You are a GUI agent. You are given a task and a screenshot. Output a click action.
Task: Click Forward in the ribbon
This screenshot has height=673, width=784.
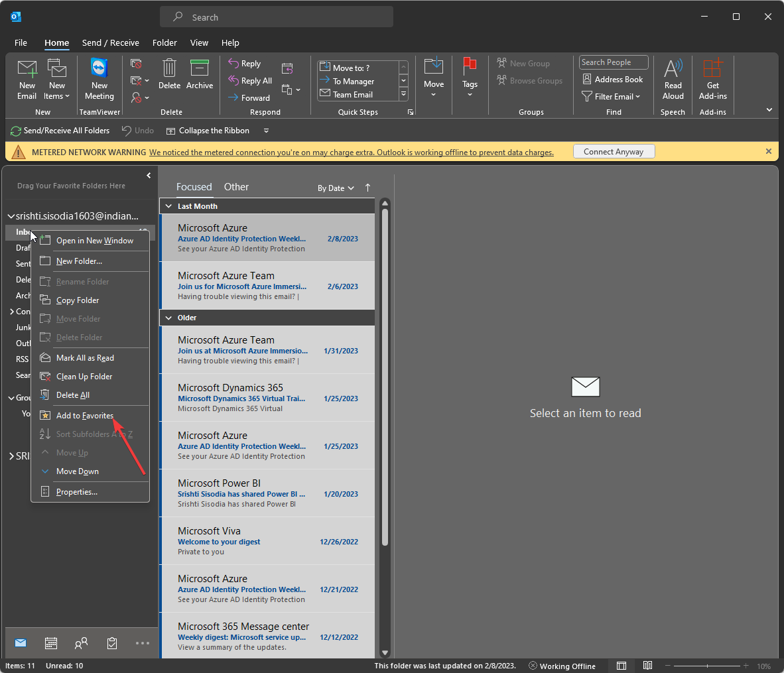[249, 97]
